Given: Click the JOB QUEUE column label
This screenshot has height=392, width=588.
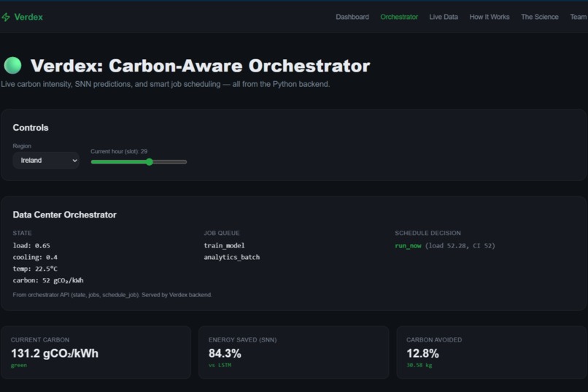Looking at the screenshot, I should tap(222, 233).
